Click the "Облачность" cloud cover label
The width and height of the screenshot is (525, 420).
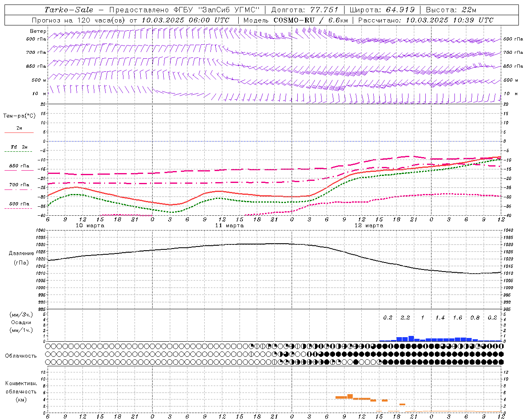21,356
